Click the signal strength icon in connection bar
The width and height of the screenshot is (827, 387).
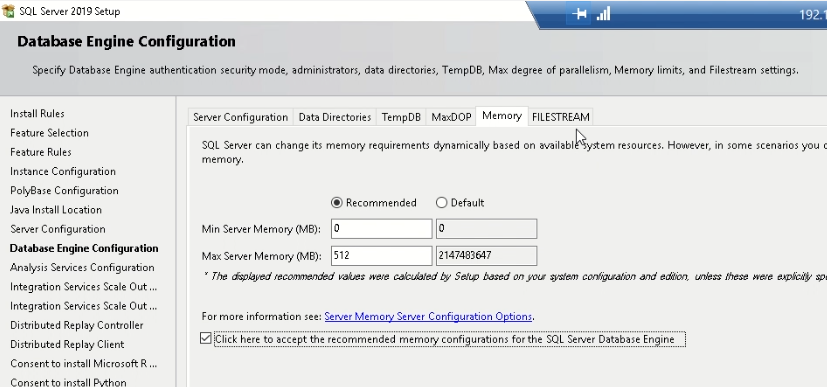coord(603,14)
